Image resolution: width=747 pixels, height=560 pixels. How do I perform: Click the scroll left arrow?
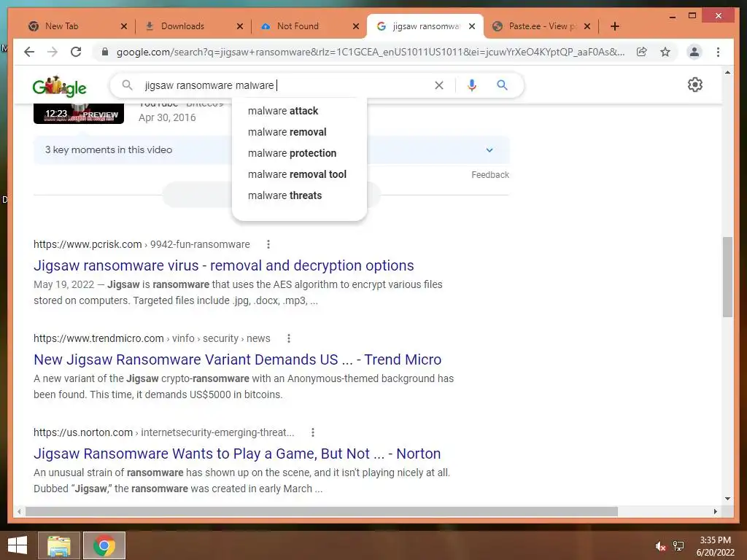tap(19, 511)
